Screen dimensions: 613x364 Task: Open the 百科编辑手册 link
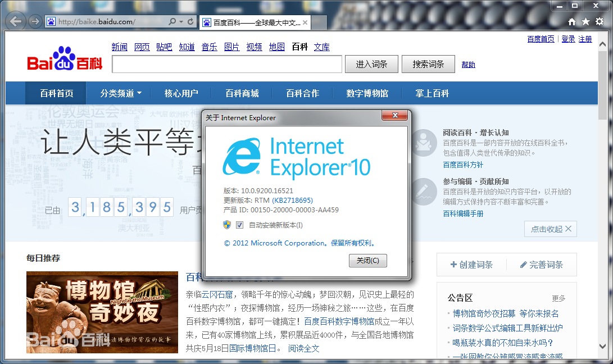[x=463, y=213]
